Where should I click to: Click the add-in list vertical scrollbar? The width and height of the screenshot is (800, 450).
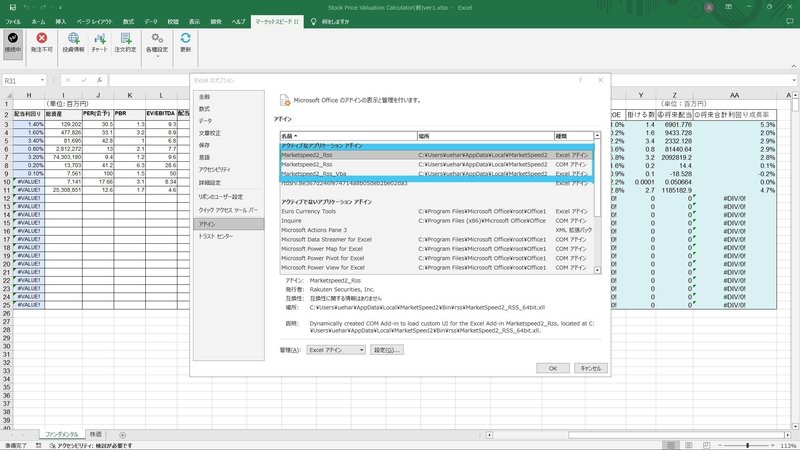(x=597, y=178)
